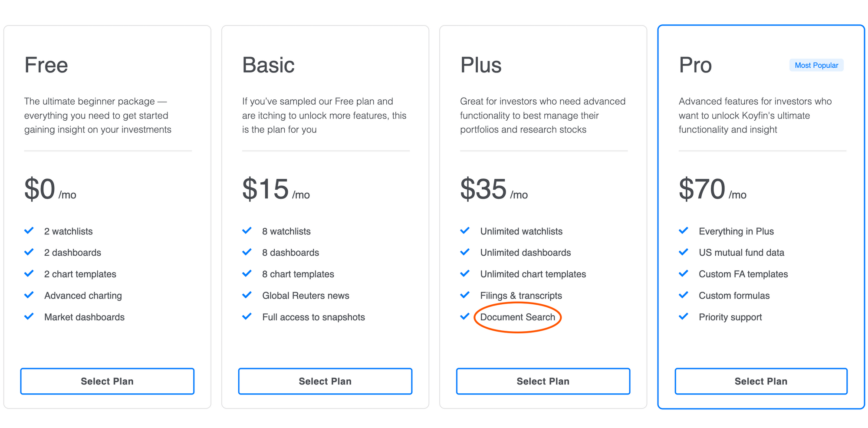Click checkmark beside Custom formulas

tap(684, 295)
